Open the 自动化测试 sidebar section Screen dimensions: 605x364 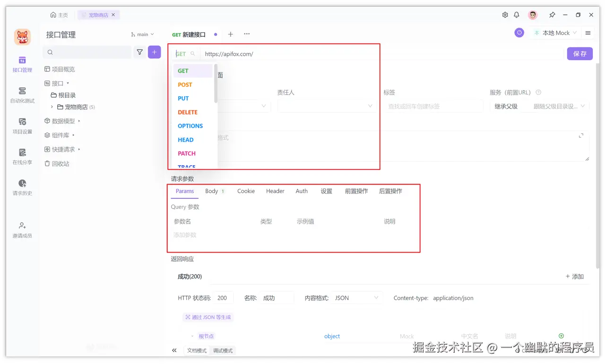click(x=22, y=95)
